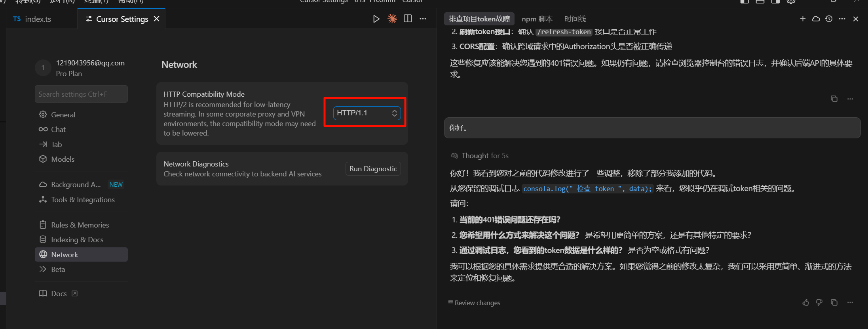Viewport: 868px width, 329px height.
Task: Click the Run Diagnostic button
Action: [x=373, y=169]
